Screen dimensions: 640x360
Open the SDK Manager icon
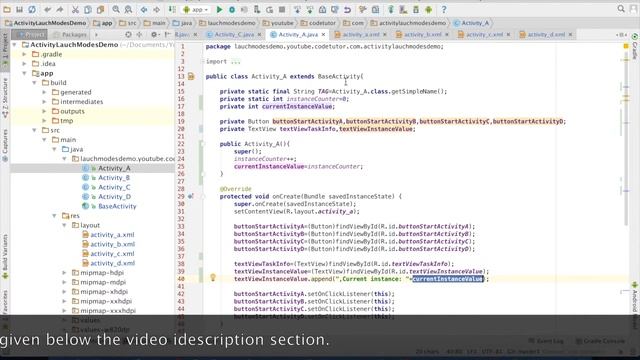(x=416, y=9)
